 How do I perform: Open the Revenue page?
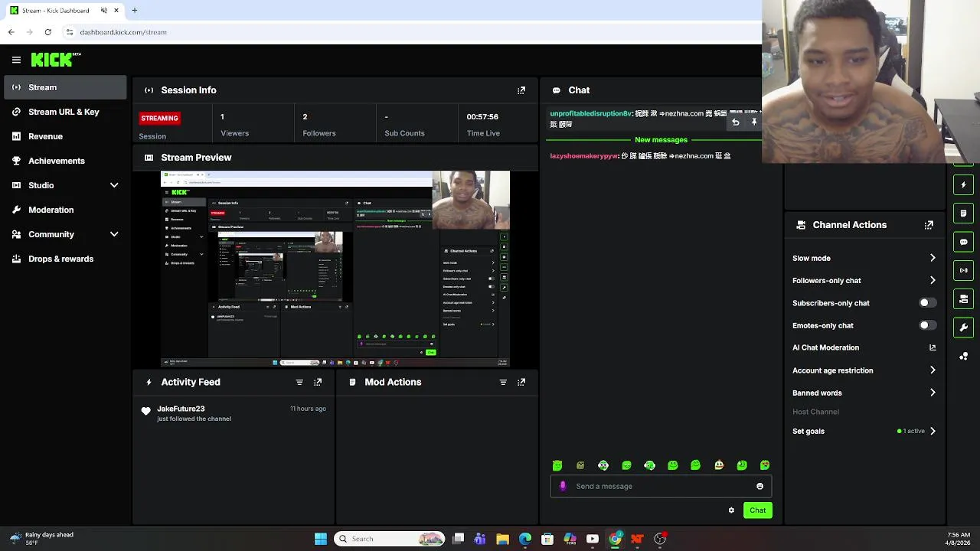click(65, 136)
